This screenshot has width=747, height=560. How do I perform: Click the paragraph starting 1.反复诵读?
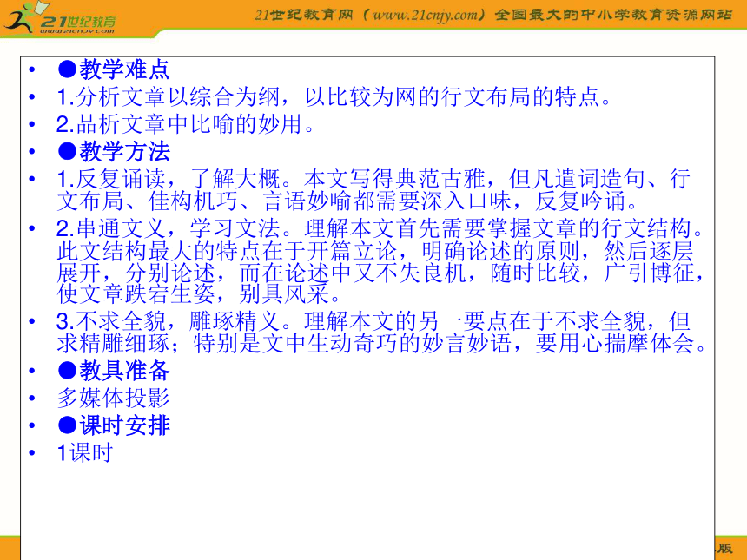373,189
